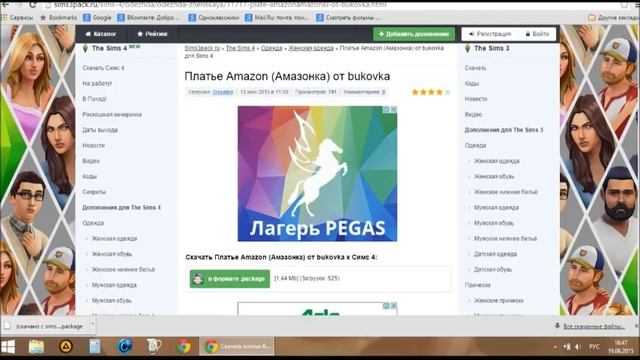
Task: Download in .package format
Action: point(230,279)
